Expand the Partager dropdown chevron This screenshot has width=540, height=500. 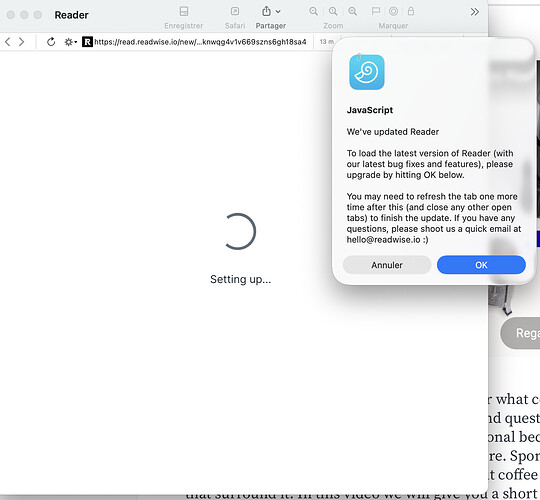click(278, 12)
